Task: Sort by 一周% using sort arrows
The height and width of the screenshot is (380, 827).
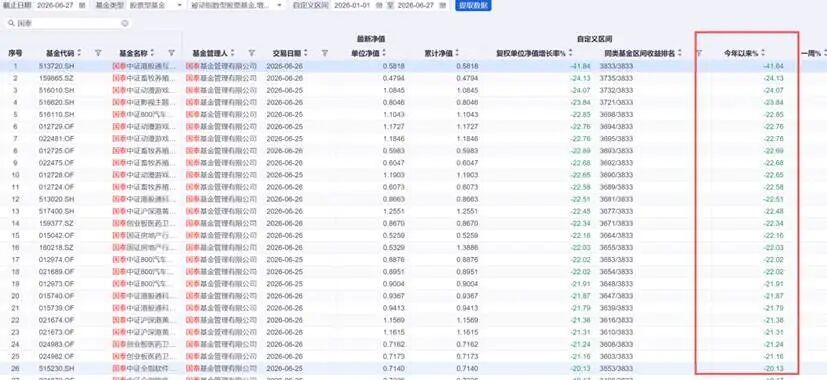Action: click(824, 53)
